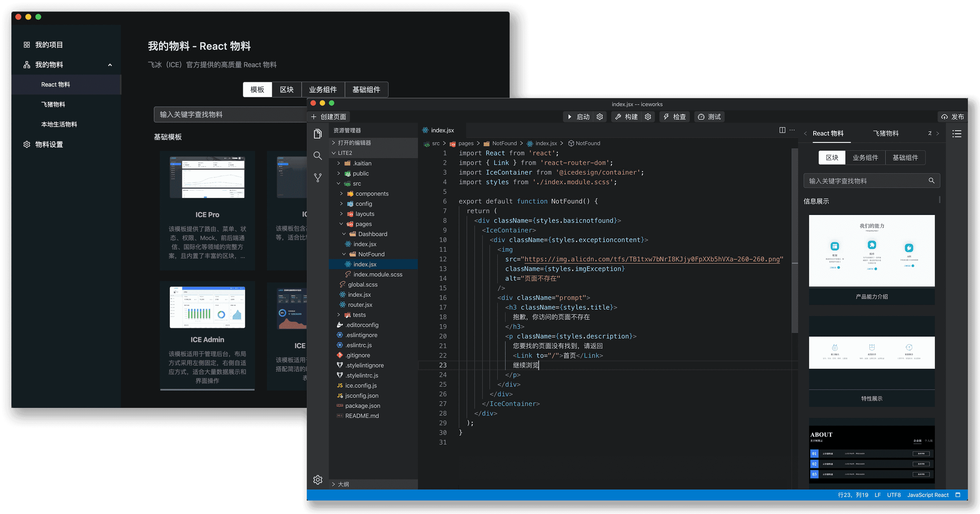Expand the public folder
This screenshot has height=514, width=980.
[x=373, y=173]
